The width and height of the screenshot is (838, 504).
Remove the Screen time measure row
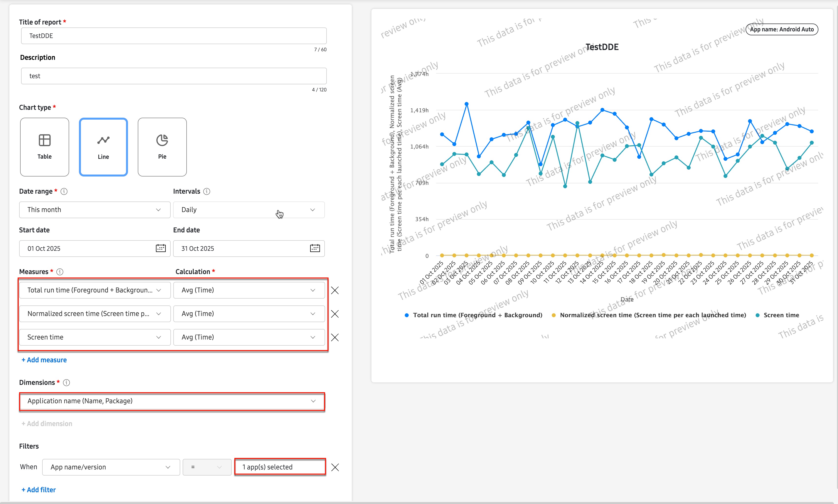[335, 337]
